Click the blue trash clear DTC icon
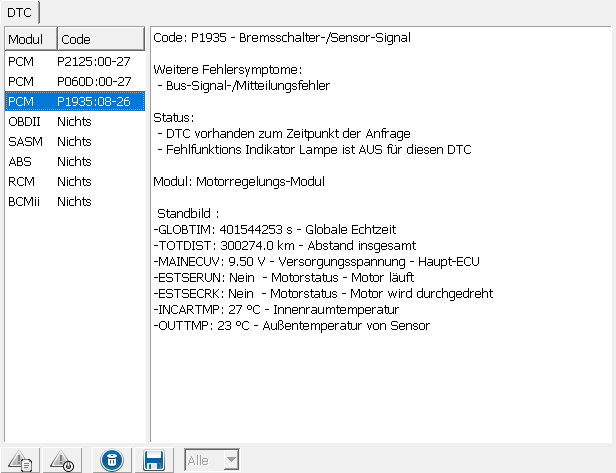Image resolution: width=616 pixels, height=473 pixels. coord(112,460)
